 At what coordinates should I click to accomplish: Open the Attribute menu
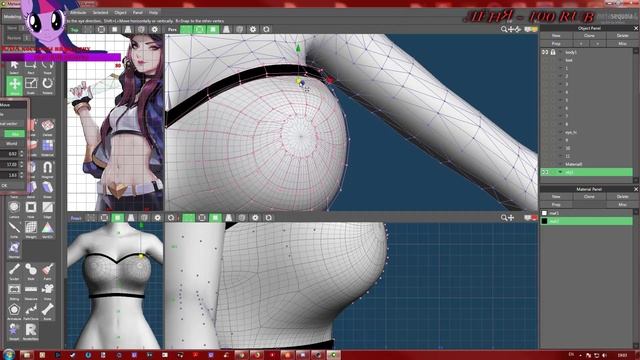[x=78, y=13]
